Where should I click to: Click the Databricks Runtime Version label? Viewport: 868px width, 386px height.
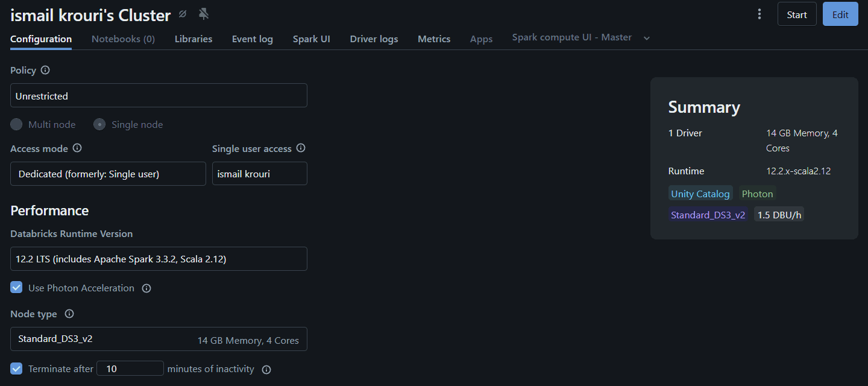click(72, 234)
